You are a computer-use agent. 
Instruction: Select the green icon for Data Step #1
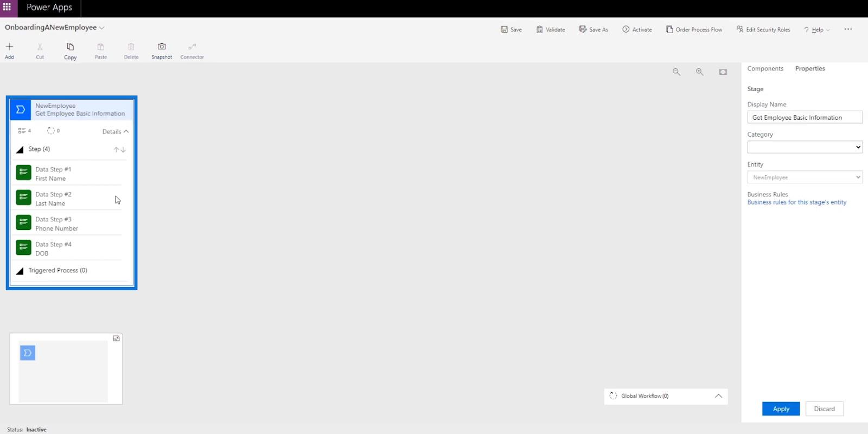point(23,173)
